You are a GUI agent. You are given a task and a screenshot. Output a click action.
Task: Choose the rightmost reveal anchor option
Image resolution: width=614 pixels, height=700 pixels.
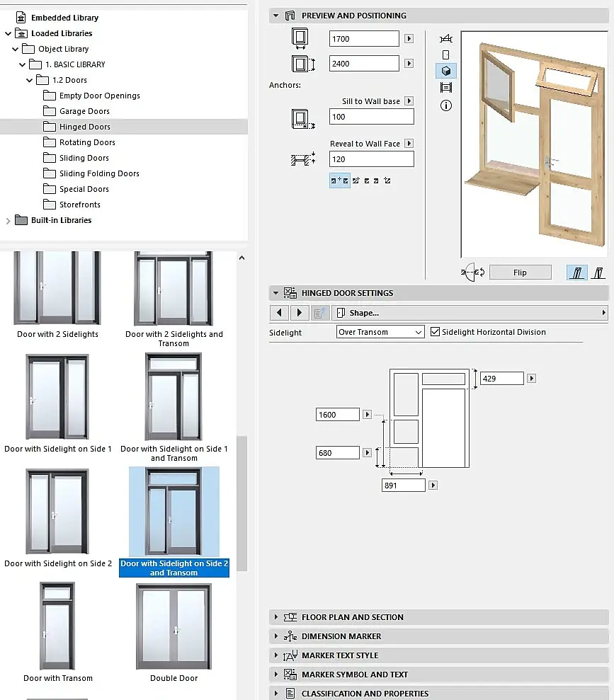387,180
